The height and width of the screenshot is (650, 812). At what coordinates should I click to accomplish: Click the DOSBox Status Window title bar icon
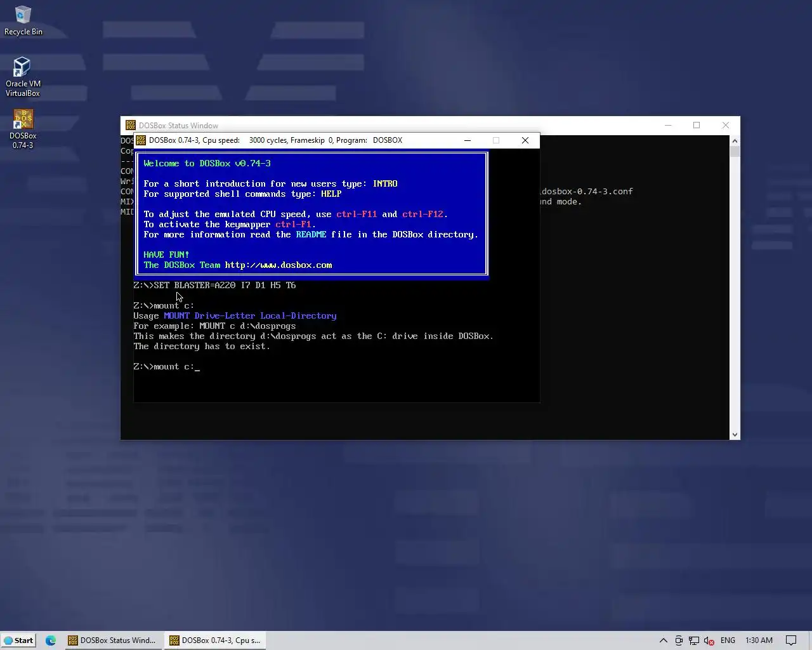pos(131,125)
